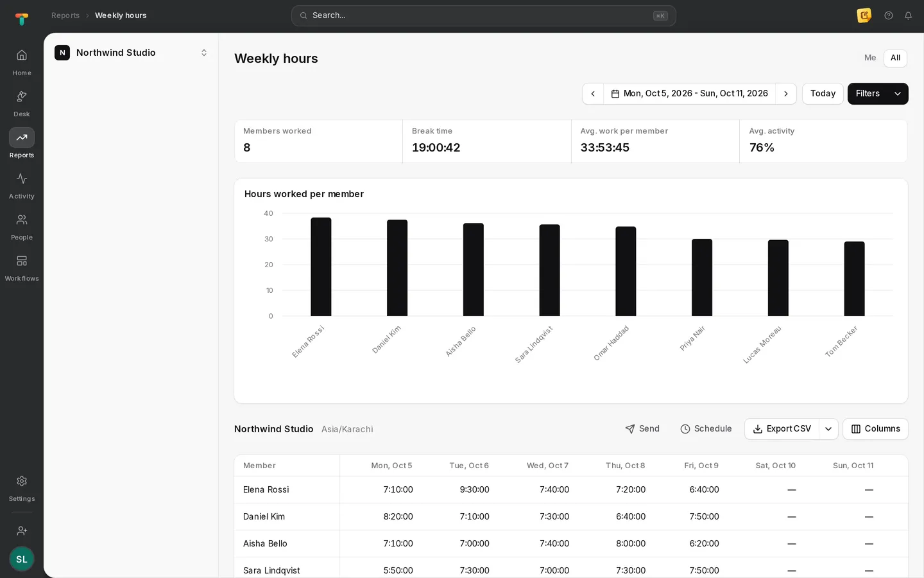This screenshot has width=924, height=578.
Task: Switch to the Me view
Action: (x=870, y=58)
